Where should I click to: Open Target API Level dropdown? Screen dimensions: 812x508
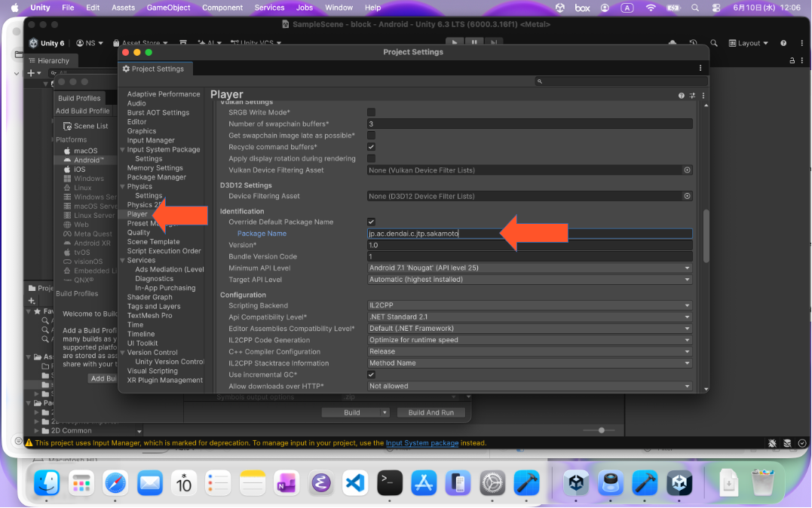coord(530,280)
